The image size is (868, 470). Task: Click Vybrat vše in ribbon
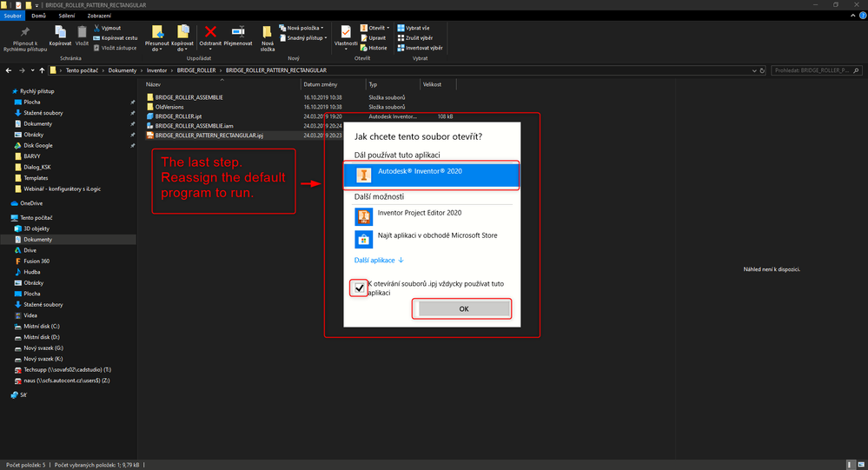[414, 28]
